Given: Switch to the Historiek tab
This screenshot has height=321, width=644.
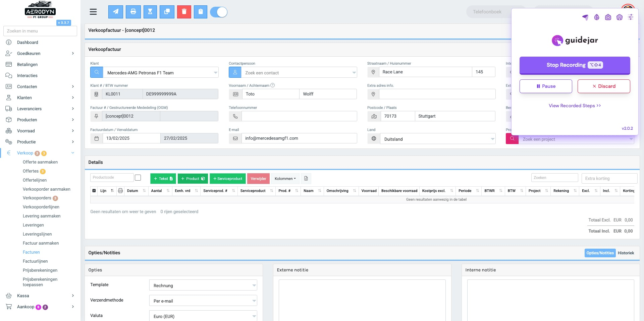Looking at the screenshot, I should pyautogui.click(x=626, y=253).
